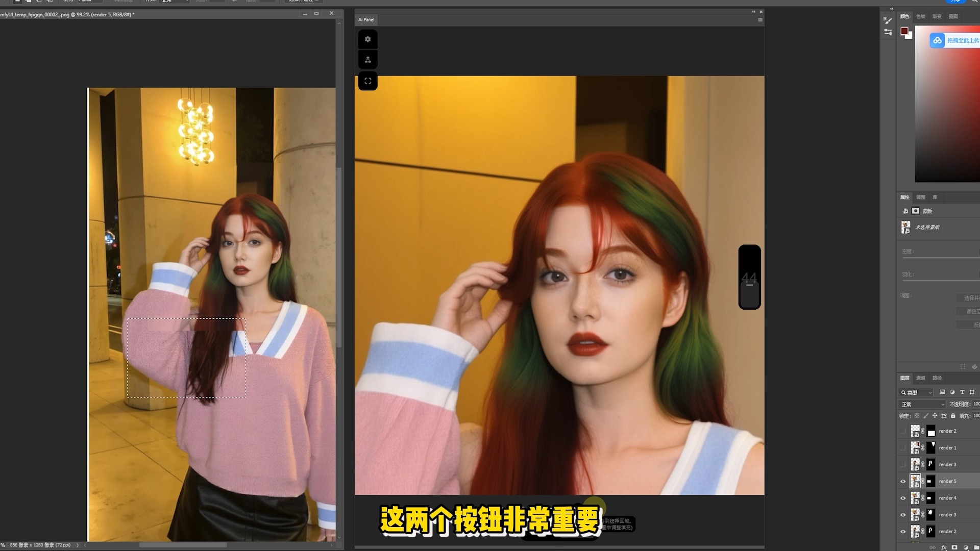Open the adjustment layer icon in Layers panel
980x551 pixels.
[x=966, y=547]
